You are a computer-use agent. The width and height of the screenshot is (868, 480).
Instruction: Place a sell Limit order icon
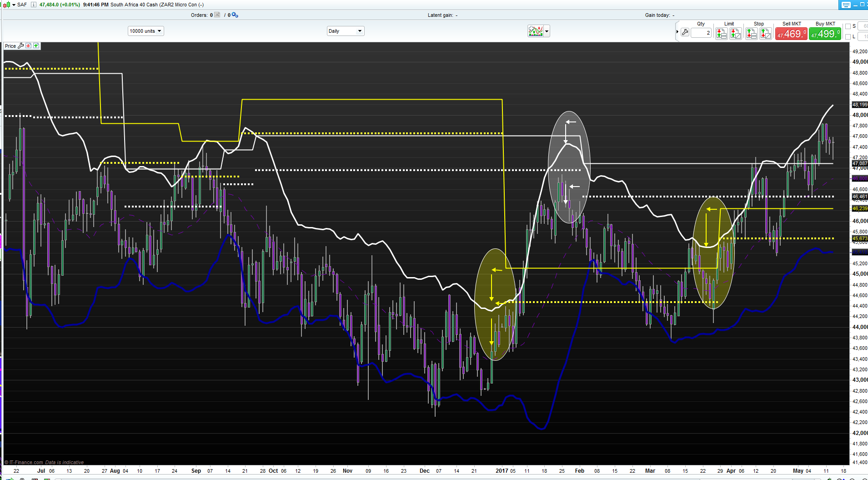736,33
